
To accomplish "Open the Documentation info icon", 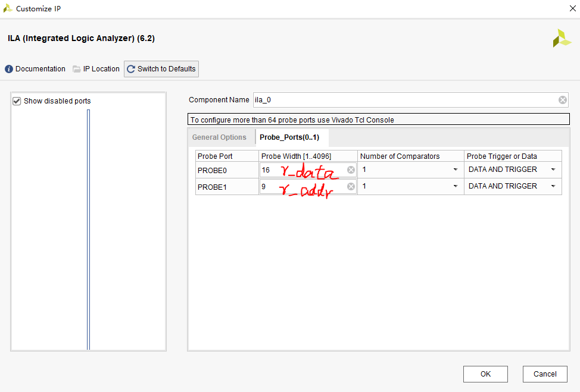I will (x=9, y=69).
